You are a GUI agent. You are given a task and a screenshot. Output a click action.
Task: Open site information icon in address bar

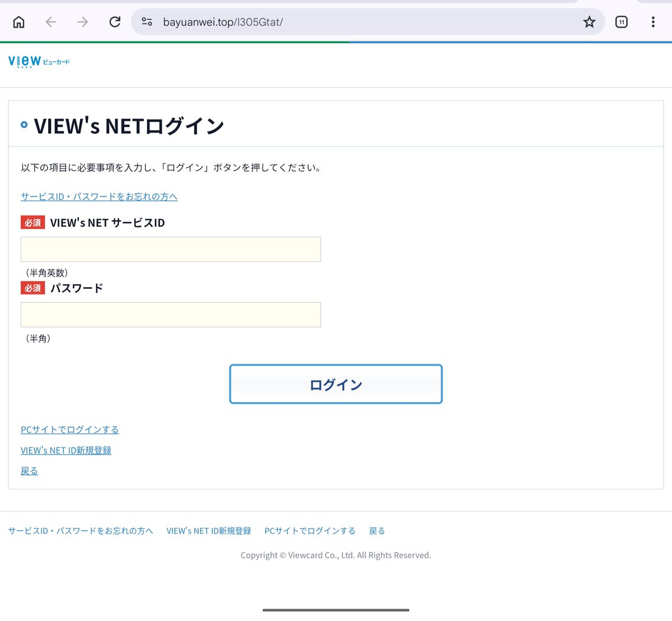coord(147,22)
